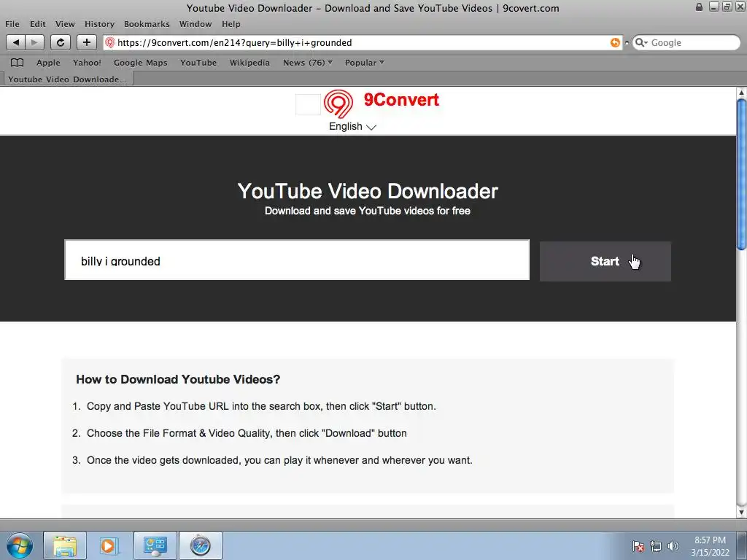Click the 9Convert favicon in the address bar

pos(110,42)
